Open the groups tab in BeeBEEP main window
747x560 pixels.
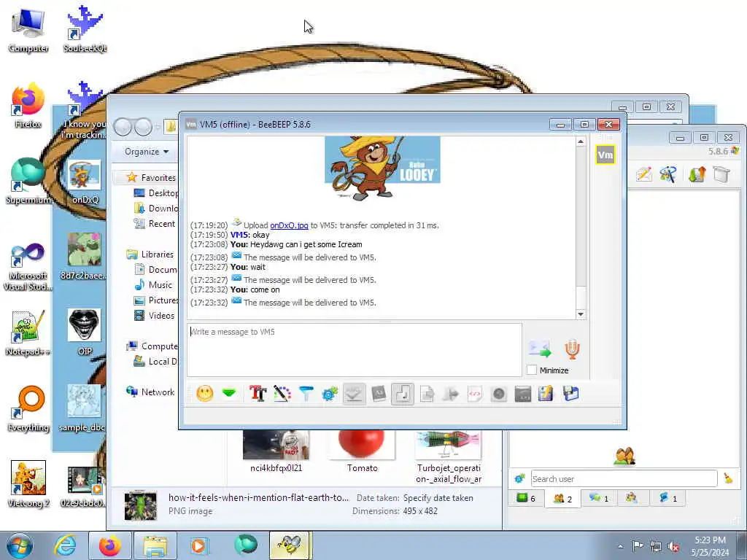(x=632, y=498)
